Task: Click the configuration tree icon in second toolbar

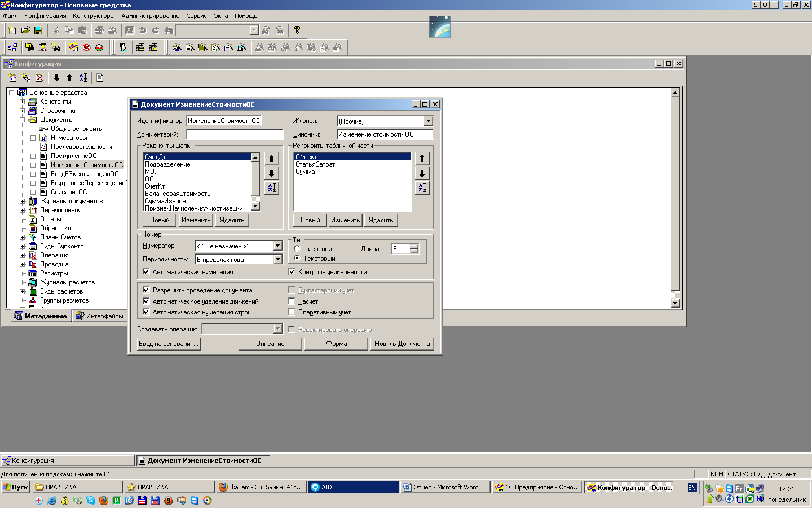Action: [x=12, y=47]
